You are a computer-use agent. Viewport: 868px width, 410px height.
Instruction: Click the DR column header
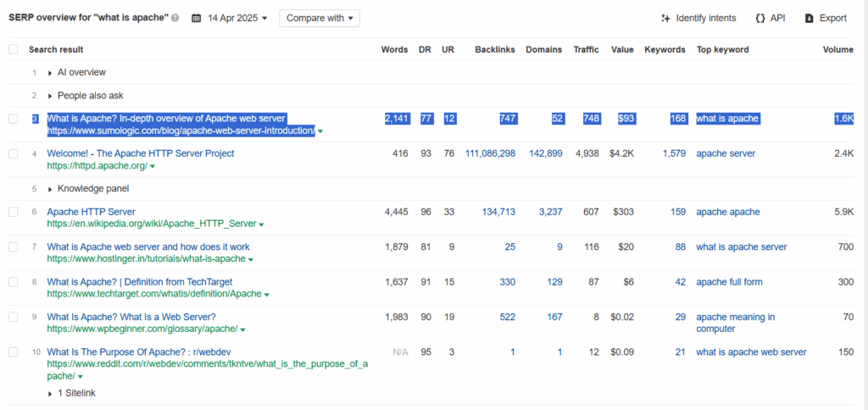[x=425, y=49]
